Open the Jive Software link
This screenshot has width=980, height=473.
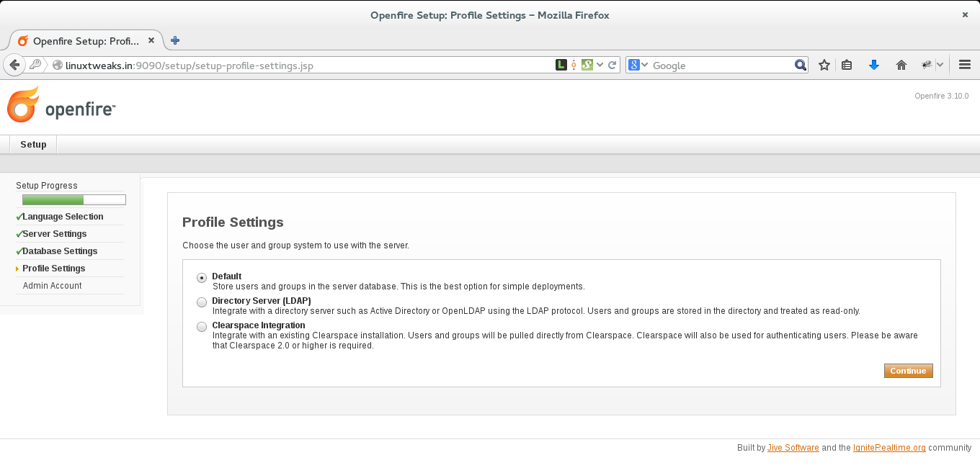793,448
